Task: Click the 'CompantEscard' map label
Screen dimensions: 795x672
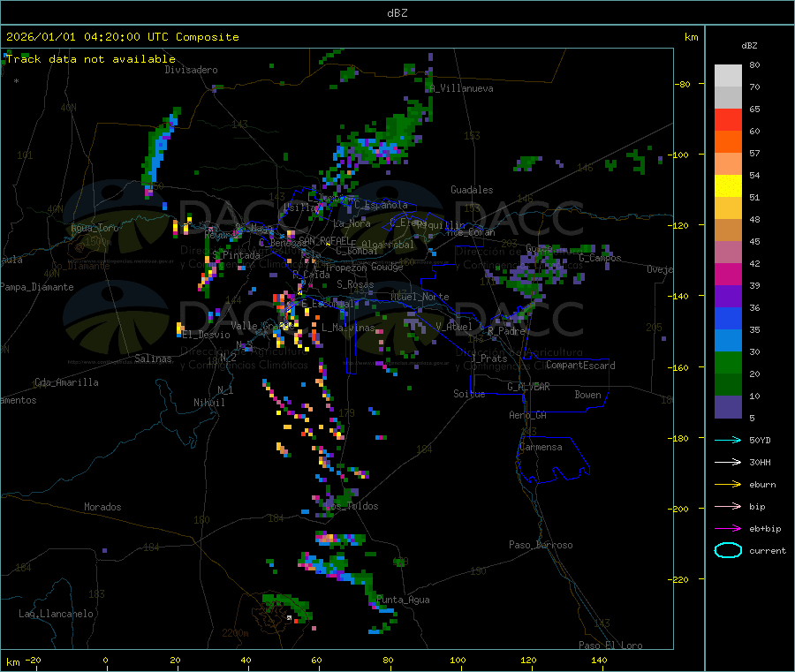Action: (x=580, y=366)
